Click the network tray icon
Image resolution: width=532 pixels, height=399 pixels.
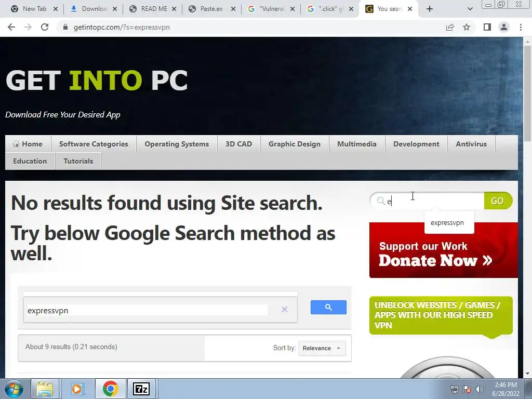tap(454, 389)
